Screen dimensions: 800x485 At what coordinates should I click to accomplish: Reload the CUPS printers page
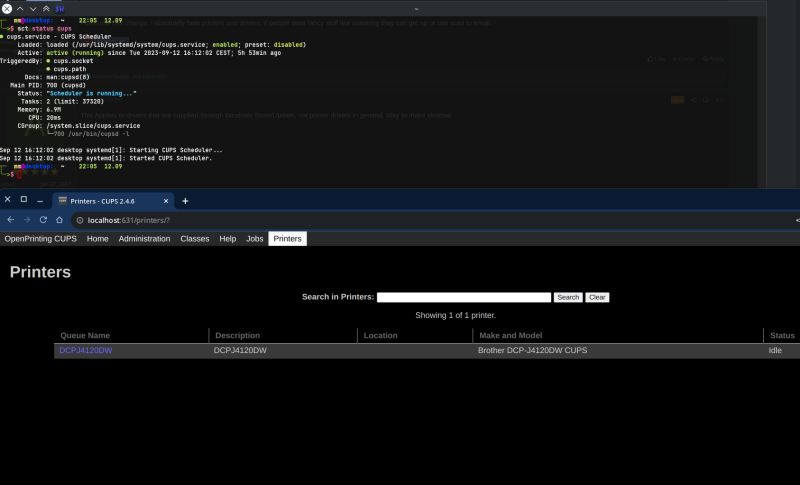tap(43, 220)
